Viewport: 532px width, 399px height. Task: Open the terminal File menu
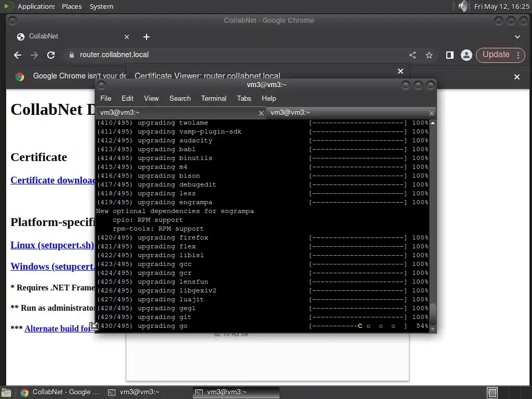tap(105, 98)
